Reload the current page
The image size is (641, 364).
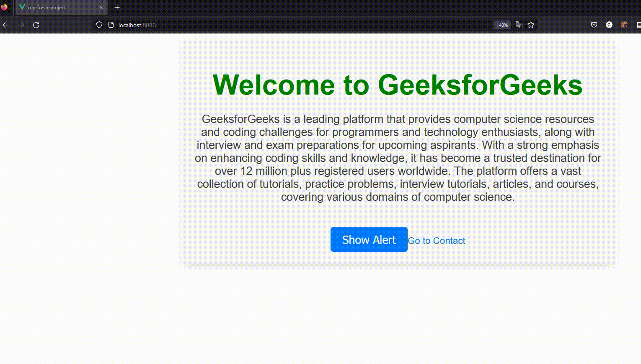36,25
